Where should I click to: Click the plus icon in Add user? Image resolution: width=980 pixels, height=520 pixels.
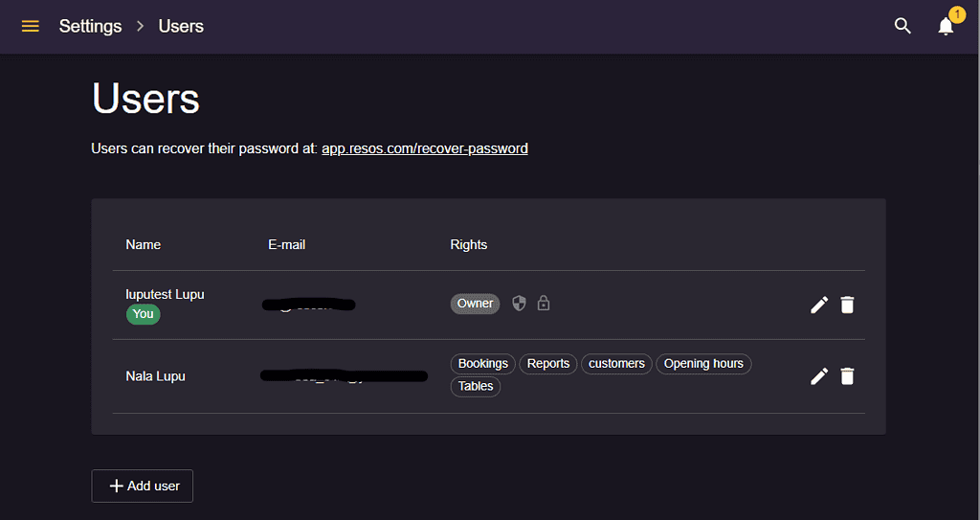116,486
